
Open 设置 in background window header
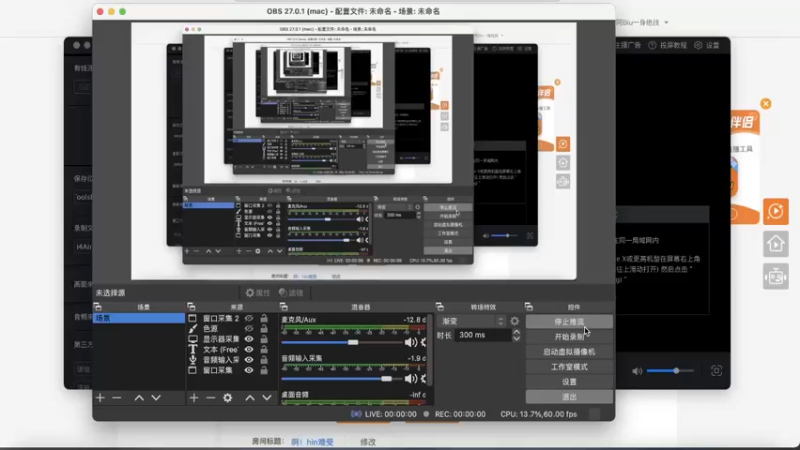pos(707,45)
